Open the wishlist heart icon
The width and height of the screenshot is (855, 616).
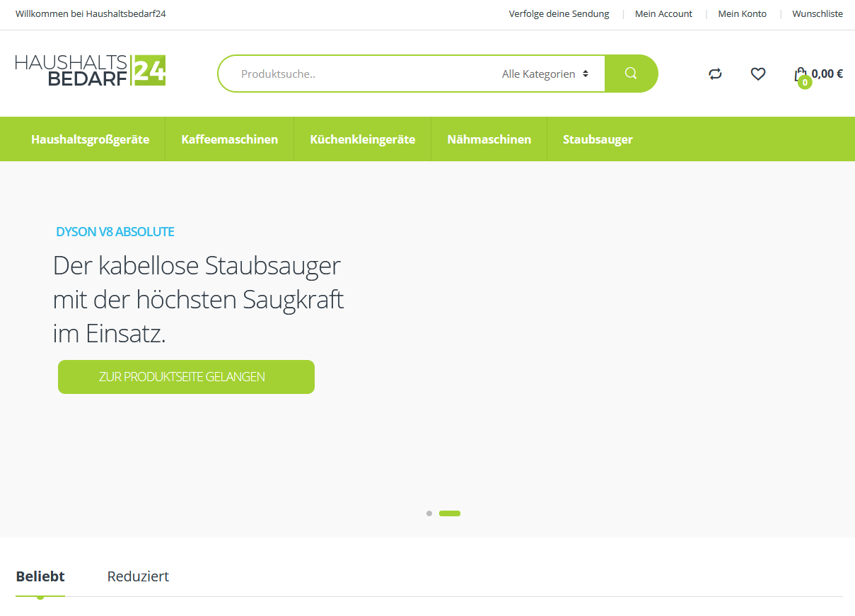tap(758, 74)
